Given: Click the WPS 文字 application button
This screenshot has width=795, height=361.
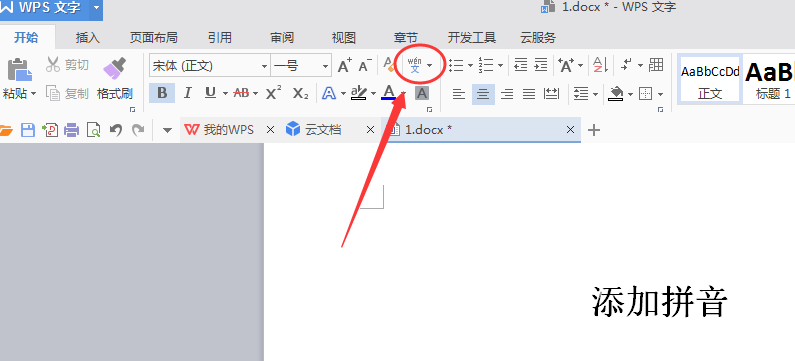Looking at the screenshot, I should (x=45, y=8).
